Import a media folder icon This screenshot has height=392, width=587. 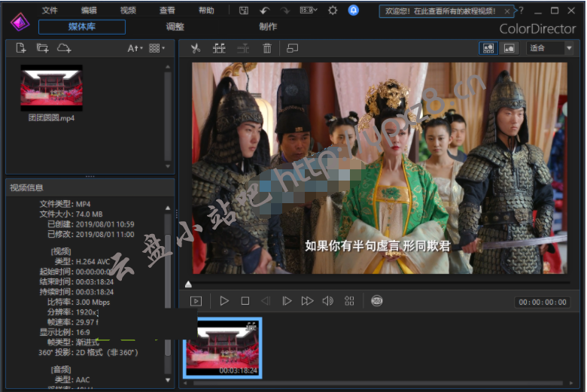click(42, 48)
